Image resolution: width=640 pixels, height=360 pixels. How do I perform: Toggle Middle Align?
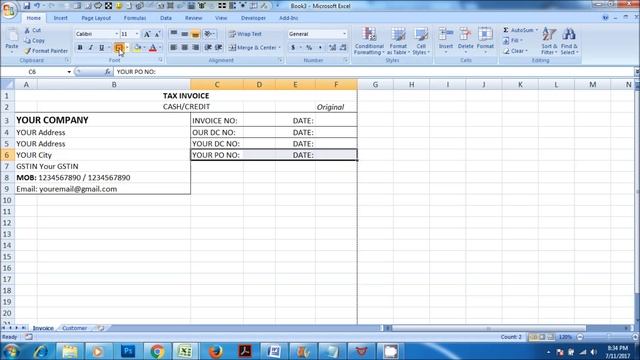184,34
